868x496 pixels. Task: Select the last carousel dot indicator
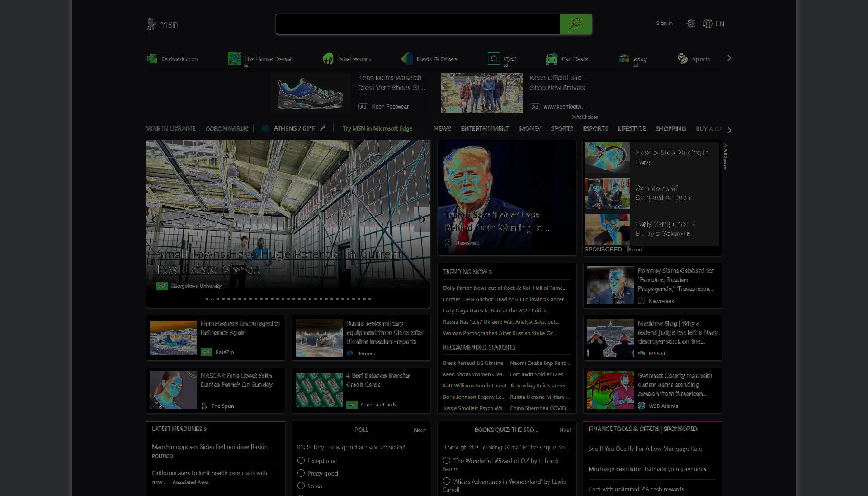[370, 299]
